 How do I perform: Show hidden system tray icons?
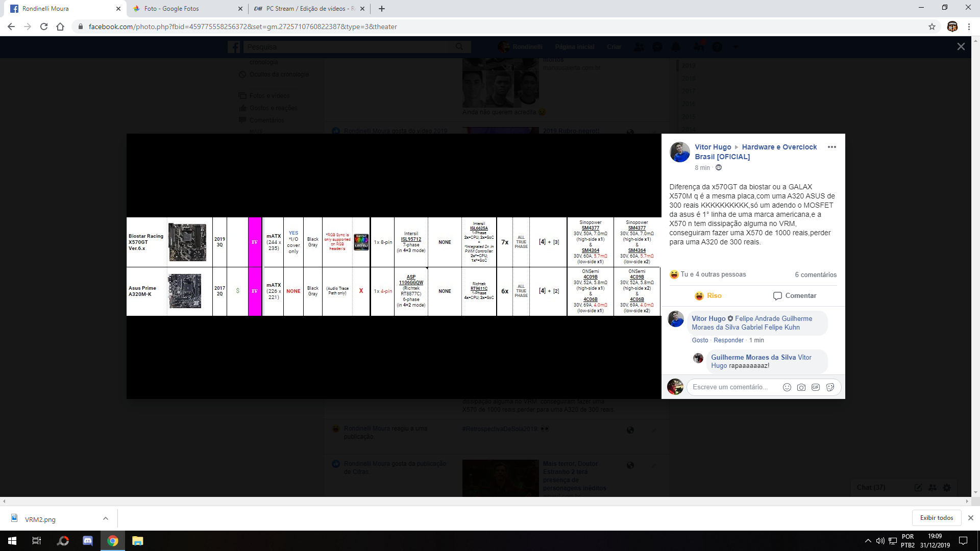(x=868, y=541)
